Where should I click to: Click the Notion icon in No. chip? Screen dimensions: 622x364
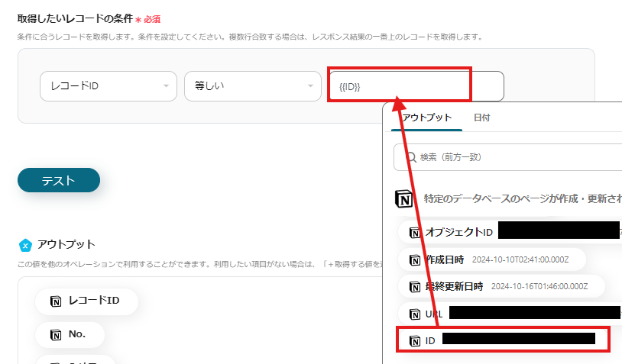pos(56,335)
